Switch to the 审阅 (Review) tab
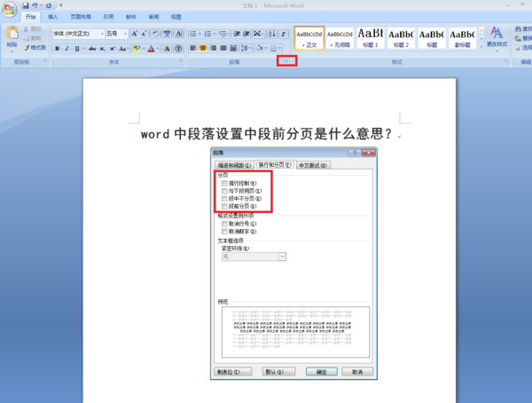 pyautogui.click(x=153, y=17)
